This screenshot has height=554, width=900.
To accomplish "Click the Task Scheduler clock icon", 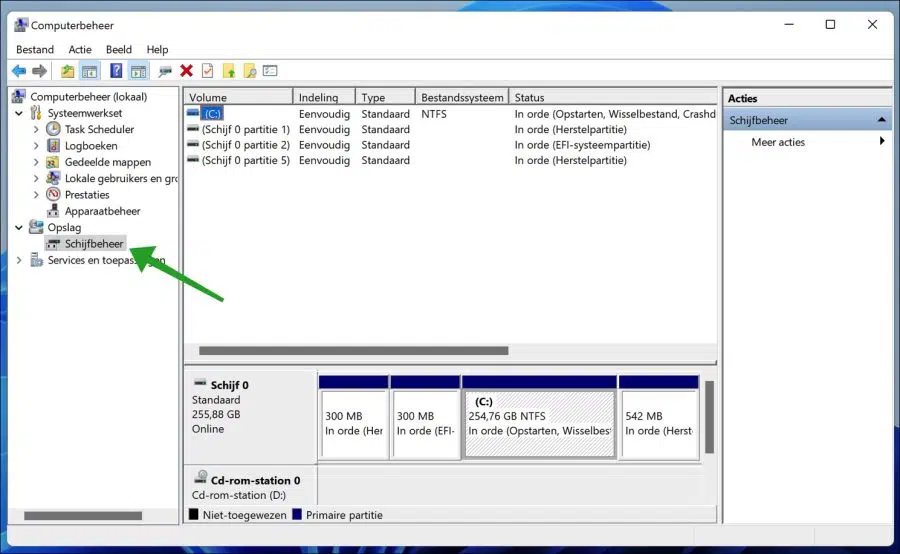I will (x=53, y=129).
